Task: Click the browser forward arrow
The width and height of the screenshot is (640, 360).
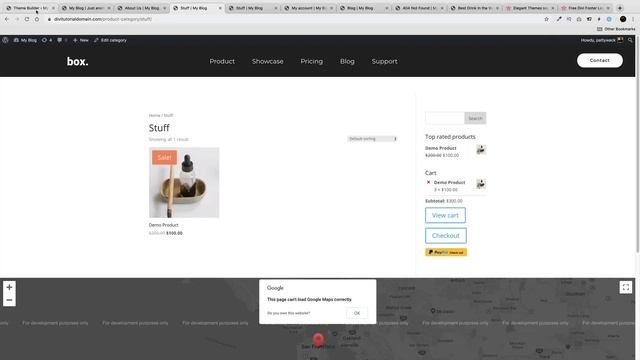Action: coord(17,19)
